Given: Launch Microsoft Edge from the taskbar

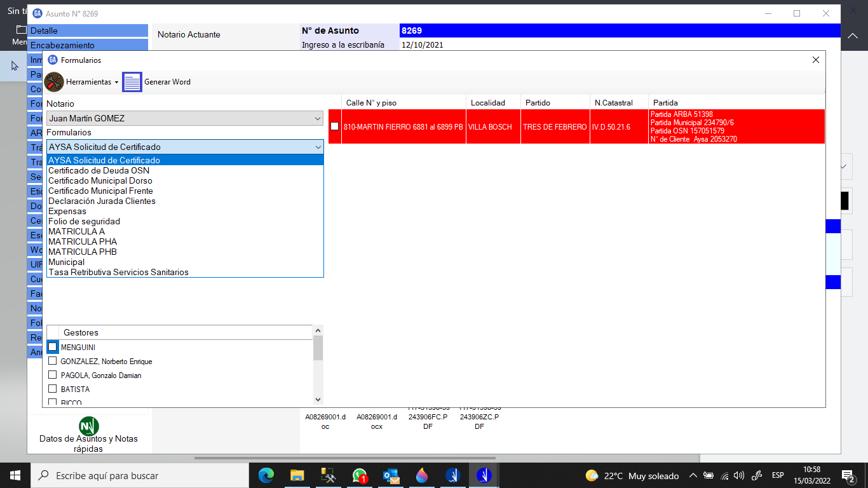Looking at the screenshot, I should (x=266, y=475).
